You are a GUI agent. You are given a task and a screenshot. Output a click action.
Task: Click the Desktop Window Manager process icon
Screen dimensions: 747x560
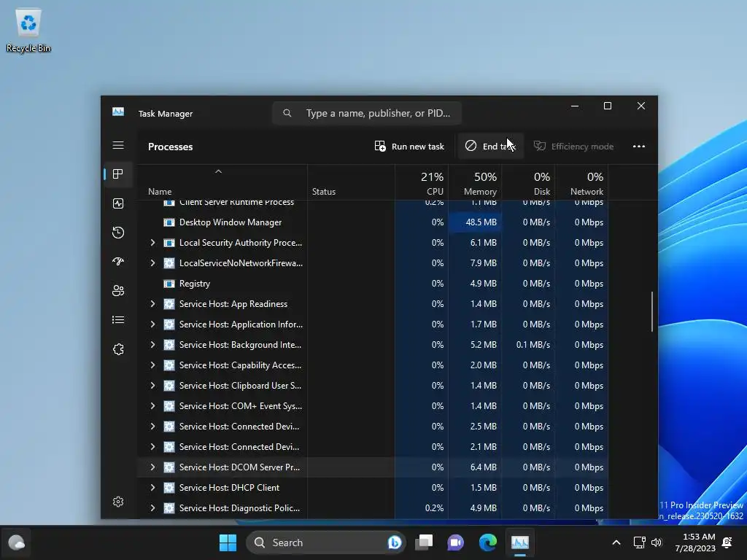coord(169,222)
